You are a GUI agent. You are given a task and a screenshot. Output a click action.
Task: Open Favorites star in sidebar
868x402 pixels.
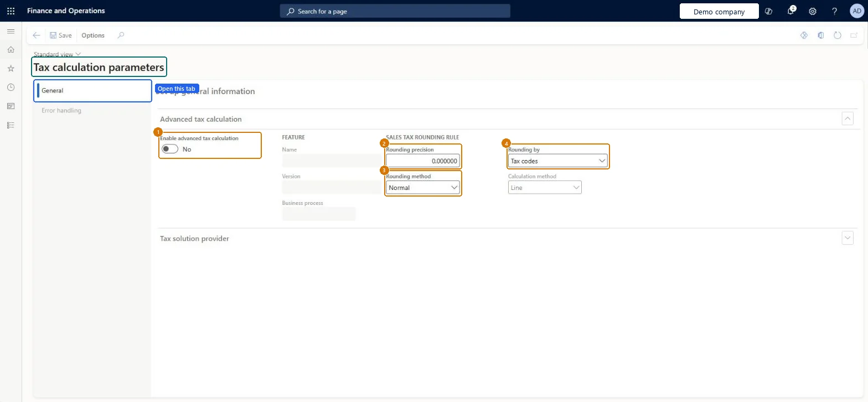coord(11,69)
